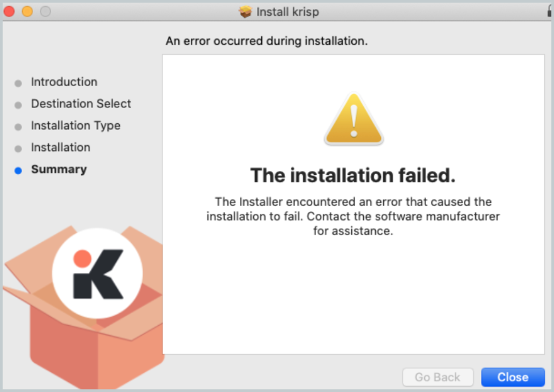Click the disabled Go Back button
The image size is (554, 392).
pyautogui.click(x=438, y=377)
